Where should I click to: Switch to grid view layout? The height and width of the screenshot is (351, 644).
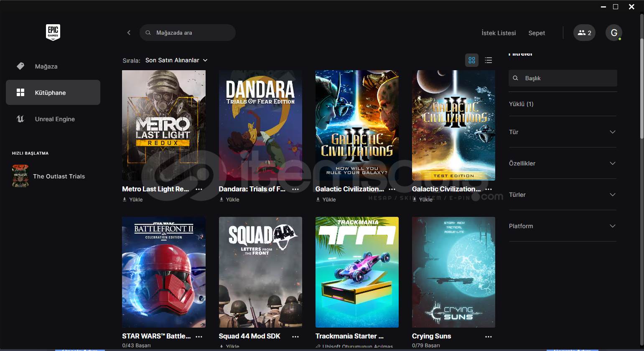coord(472,60)
